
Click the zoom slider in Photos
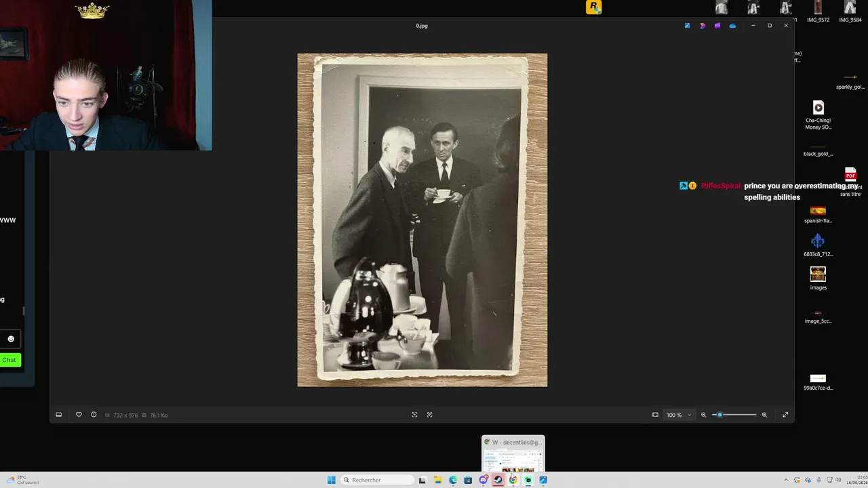click(734, 415)
